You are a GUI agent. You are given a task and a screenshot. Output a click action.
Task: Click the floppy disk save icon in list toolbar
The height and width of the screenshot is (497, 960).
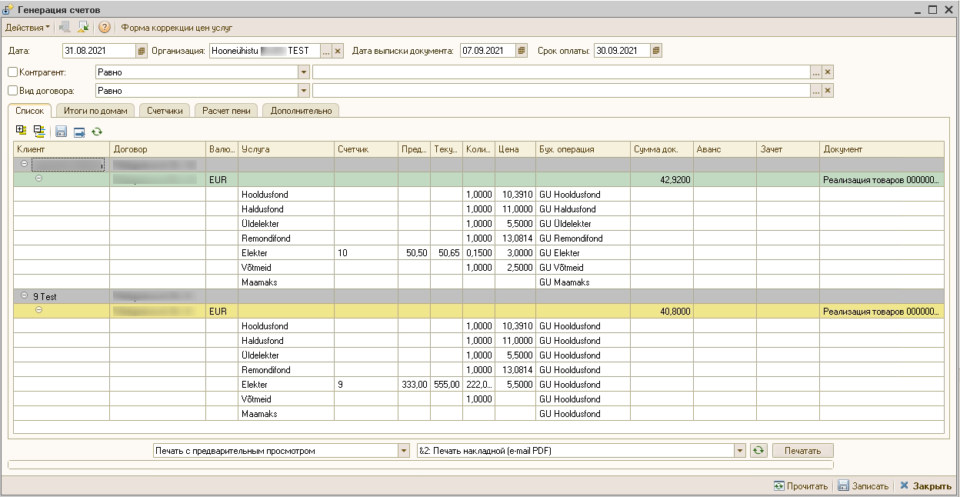pos(61,131)
